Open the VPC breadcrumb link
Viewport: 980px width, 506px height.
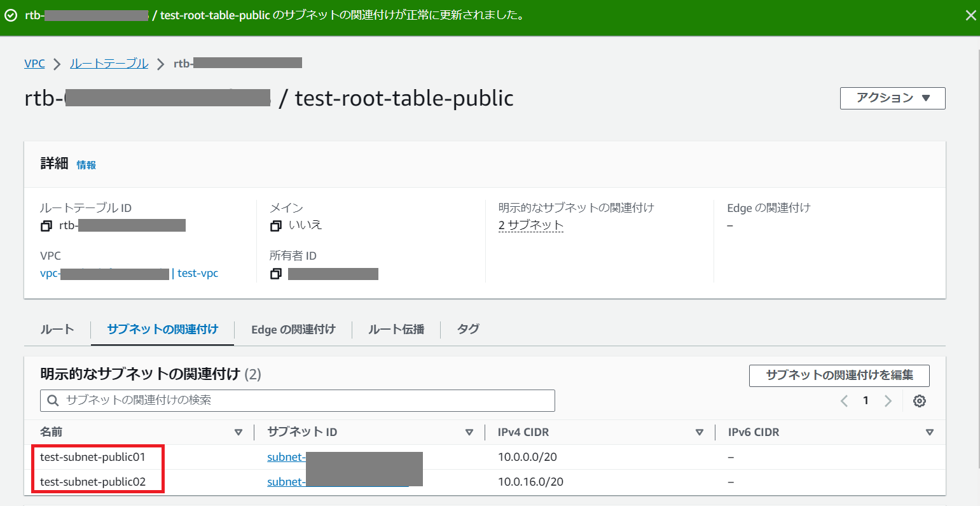34,64
